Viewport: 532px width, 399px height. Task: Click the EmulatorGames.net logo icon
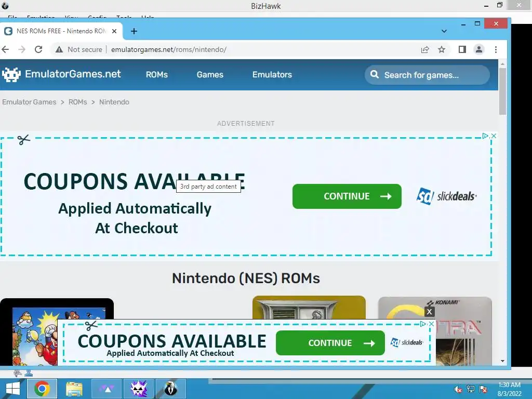point(11,74)
